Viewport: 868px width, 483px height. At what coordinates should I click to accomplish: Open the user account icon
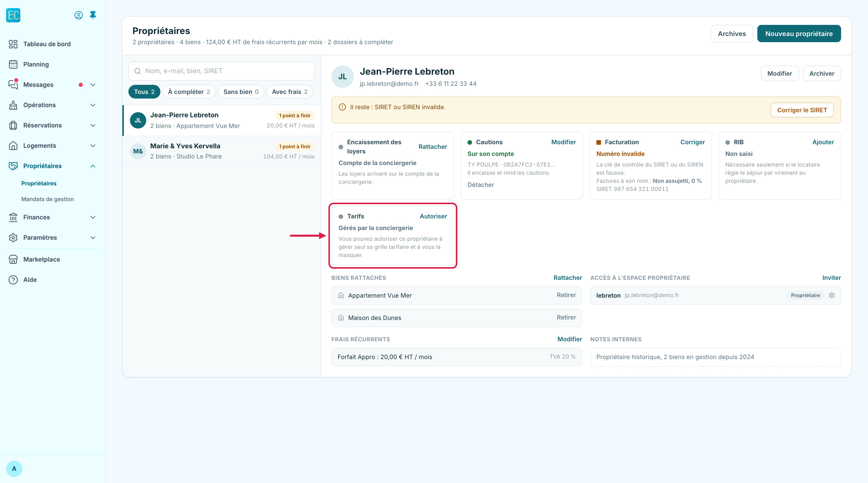pyautogui.click(x=78, y=15)
